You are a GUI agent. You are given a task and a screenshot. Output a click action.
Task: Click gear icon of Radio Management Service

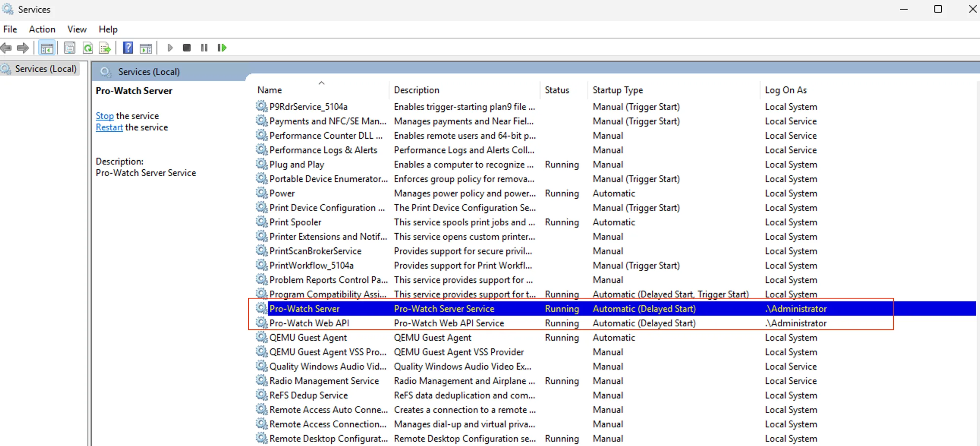tap(262, 380)
